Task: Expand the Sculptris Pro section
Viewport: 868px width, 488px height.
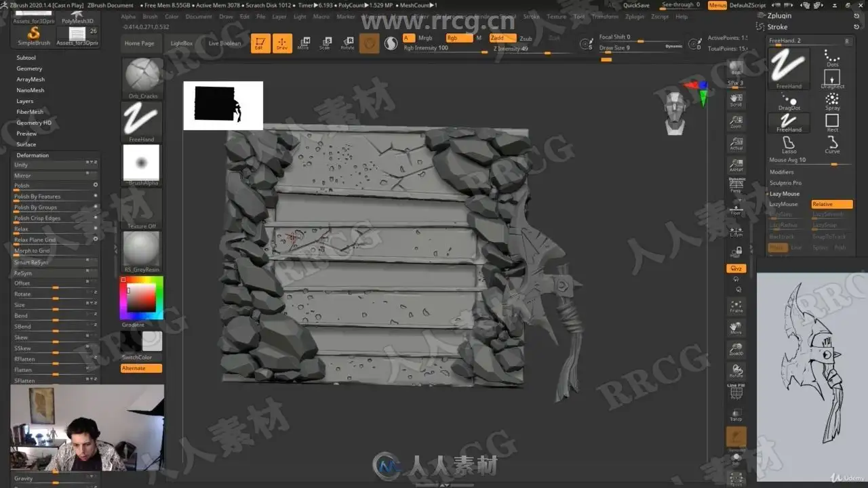Action: click(x=785, y=183)
